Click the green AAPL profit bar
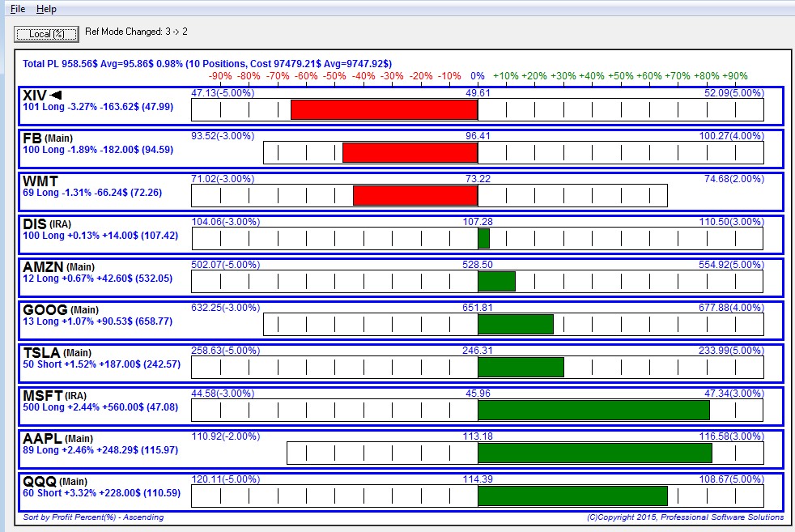This screenshot has width=795, height=532. (595, 453)
